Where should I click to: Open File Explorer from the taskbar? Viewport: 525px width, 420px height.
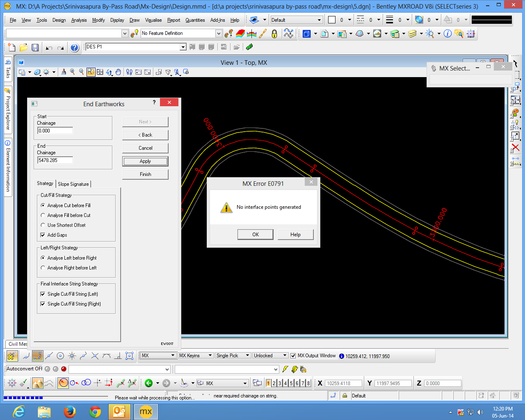tap(44, 411)
